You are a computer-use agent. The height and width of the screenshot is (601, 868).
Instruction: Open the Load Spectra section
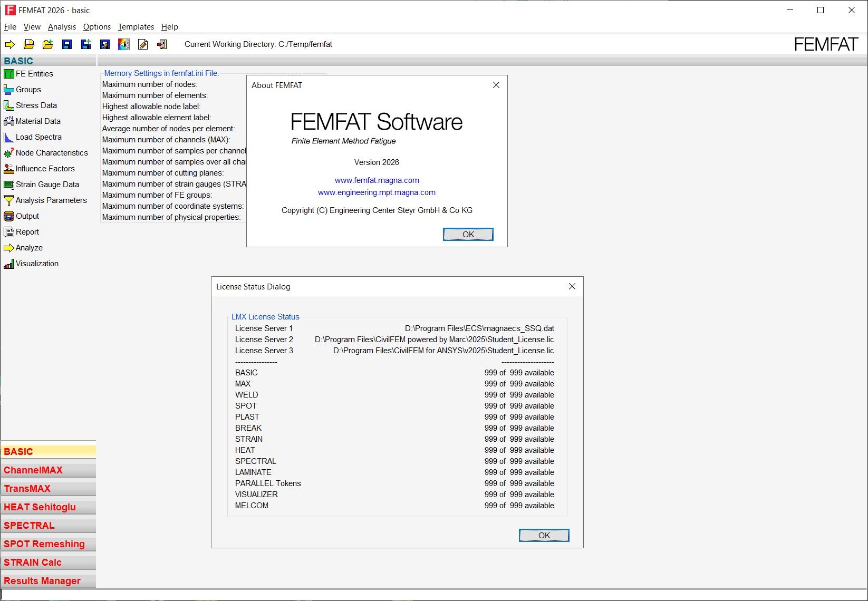pyautogui.click(x=33, y=137)
